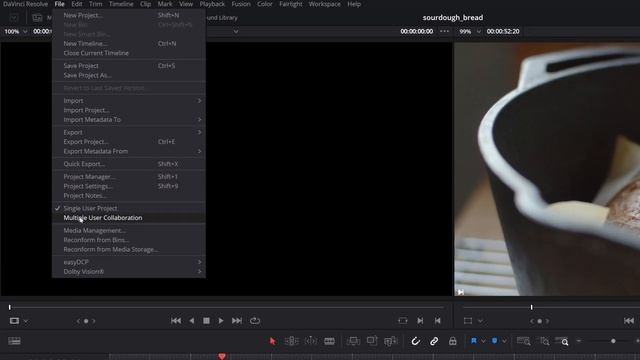Choose Reconform from Bins entry
This screenshot has width=640, height=360.
click(x=129, y=240)
